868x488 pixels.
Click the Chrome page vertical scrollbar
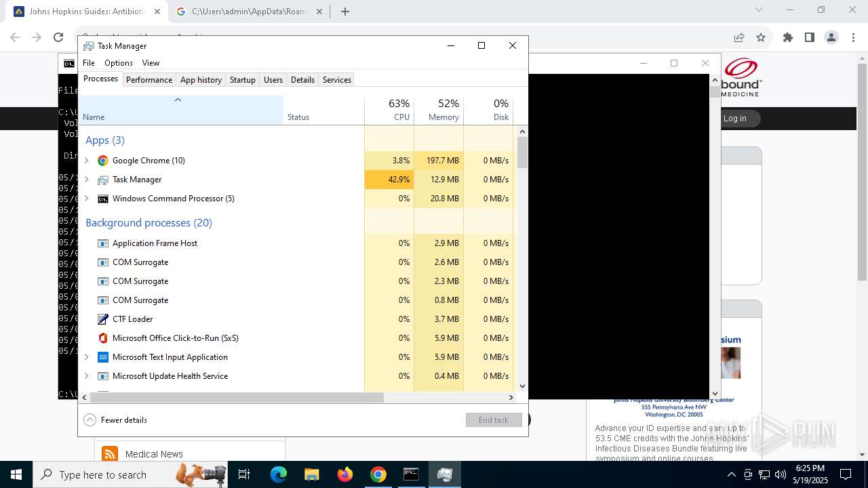[862, 172]
